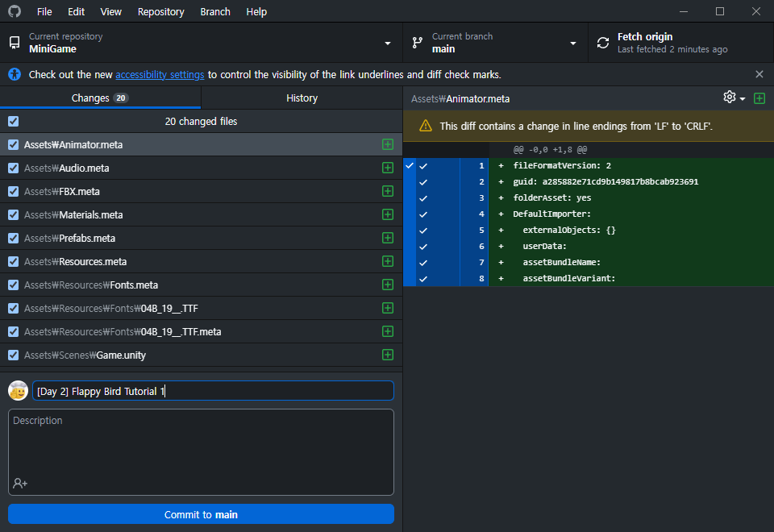774x532 pixels.
Task: Click the add co-authors icon
Action: pos(20,483)
